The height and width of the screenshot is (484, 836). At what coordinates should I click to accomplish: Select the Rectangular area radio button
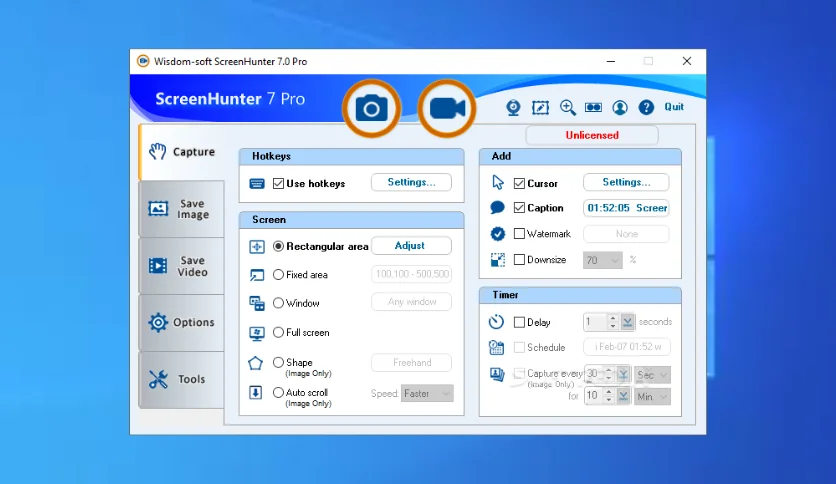coord(278,246)
